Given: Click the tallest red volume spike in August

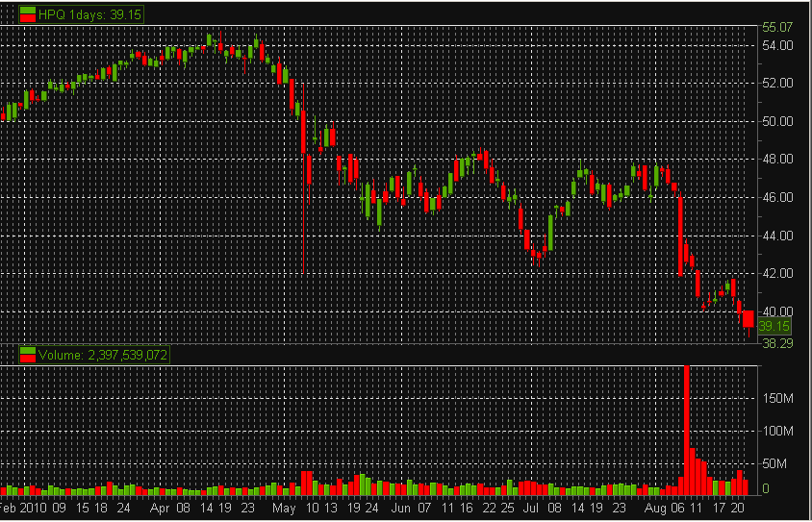Looking at the screenshot, I should [x=687, y=430].
